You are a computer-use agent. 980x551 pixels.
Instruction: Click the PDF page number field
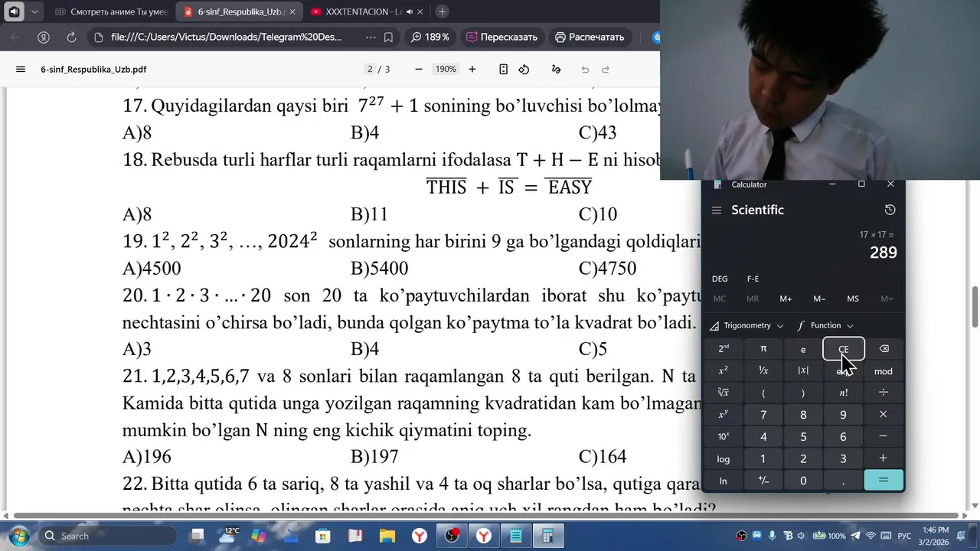371,69
